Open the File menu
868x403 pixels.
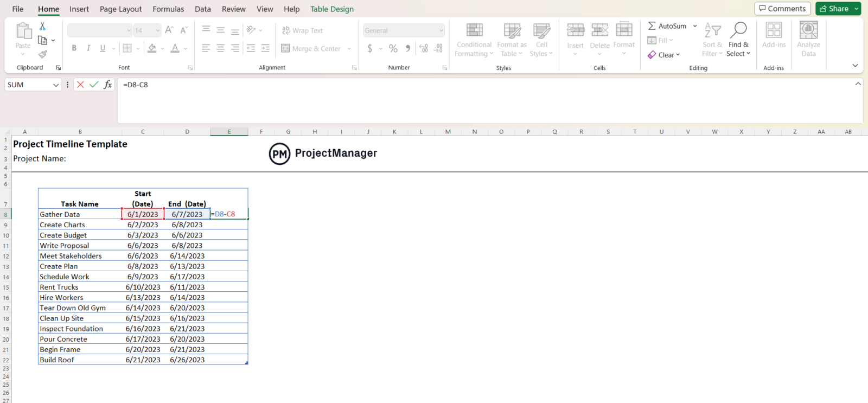[18, 9]
